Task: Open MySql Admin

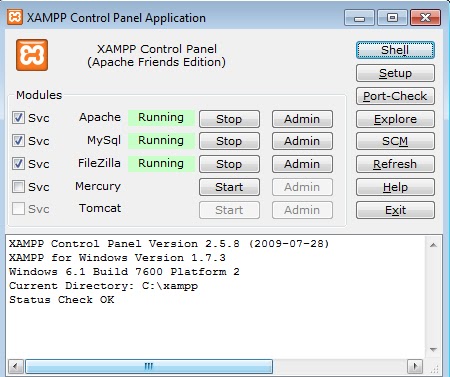Action: tap(302, 141)
